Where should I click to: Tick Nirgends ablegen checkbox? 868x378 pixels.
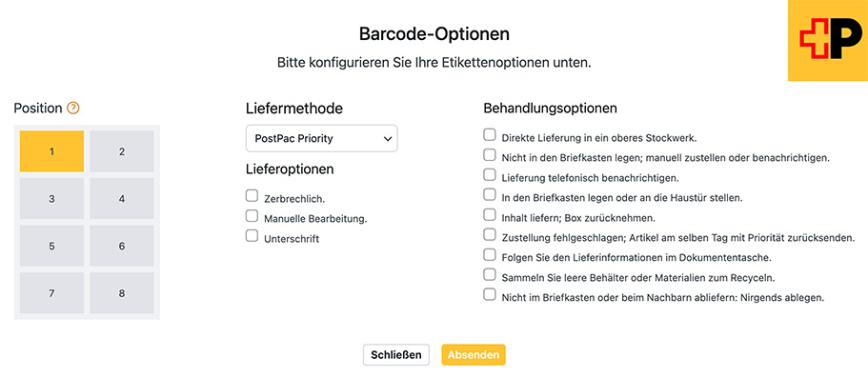click(490, 294)
